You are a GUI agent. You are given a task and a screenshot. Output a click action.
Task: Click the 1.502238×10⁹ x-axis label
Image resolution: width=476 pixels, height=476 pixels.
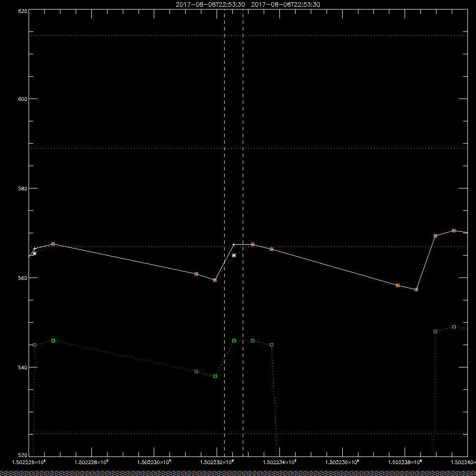click(x=405, y=462)
